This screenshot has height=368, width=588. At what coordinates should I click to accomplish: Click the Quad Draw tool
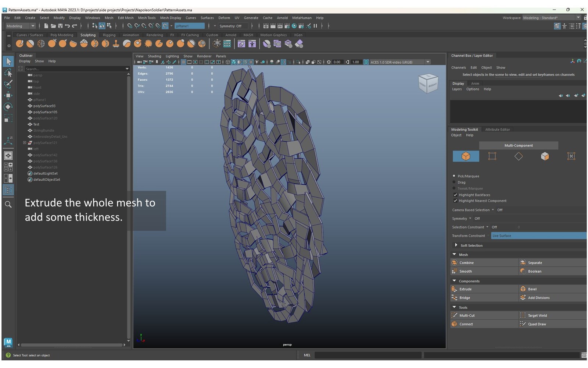pyautogui.click(x=537, y=324)
